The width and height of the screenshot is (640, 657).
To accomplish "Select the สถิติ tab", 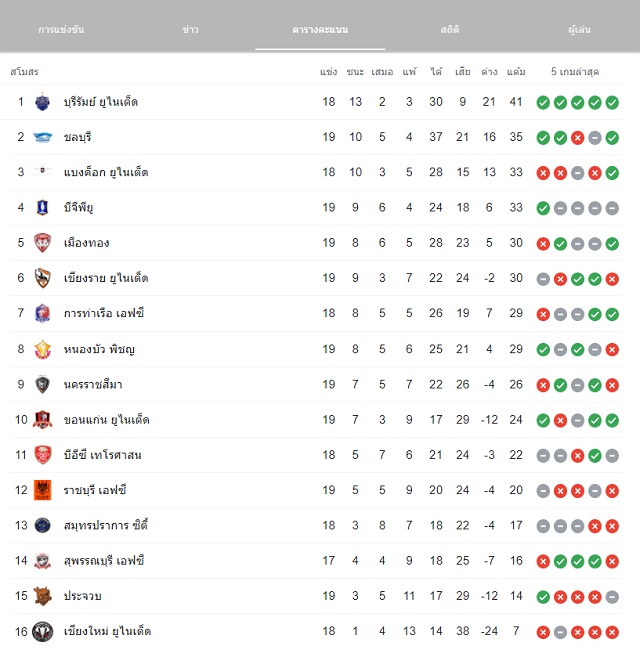I will pyautogui.click(x=450, y=29).
